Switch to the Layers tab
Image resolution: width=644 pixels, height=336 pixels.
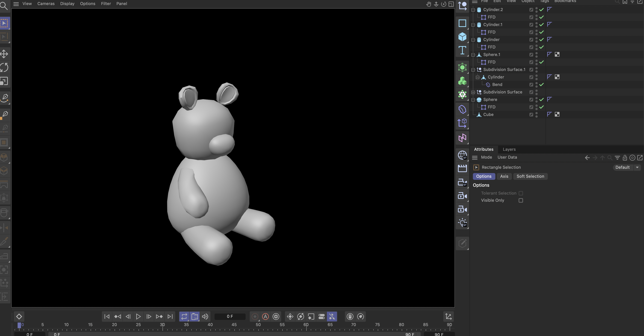(x=509, y=149)
